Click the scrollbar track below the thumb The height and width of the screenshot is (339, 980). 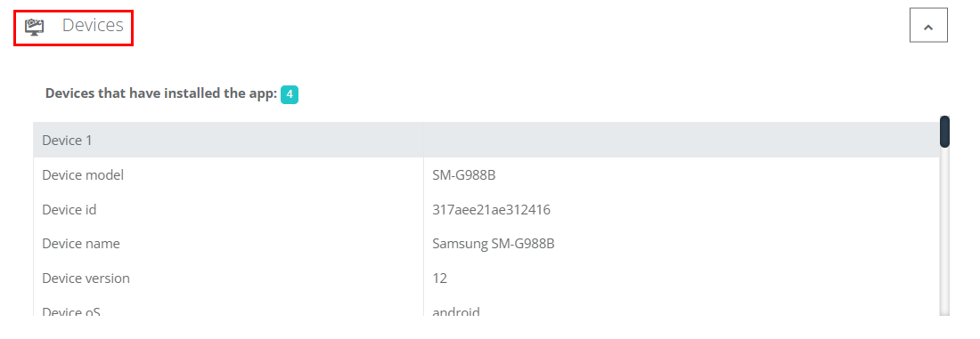click(944, 231)
